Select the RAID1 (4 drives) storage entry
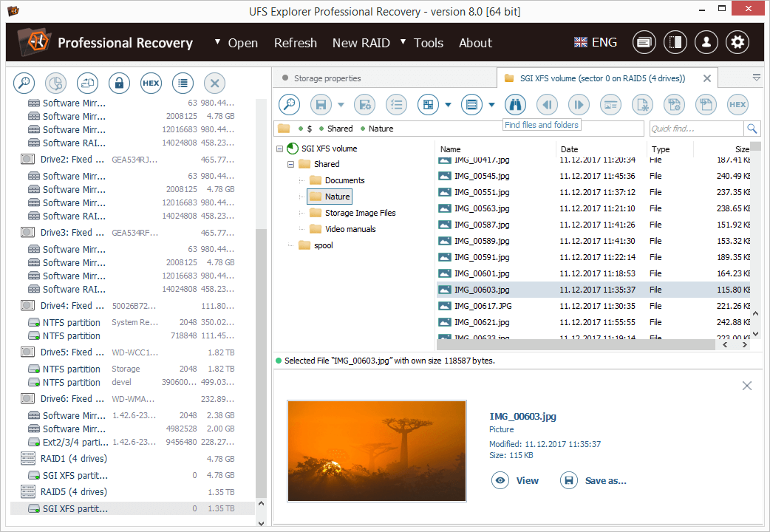Screen dimensions: 770x532 (73, 458)
